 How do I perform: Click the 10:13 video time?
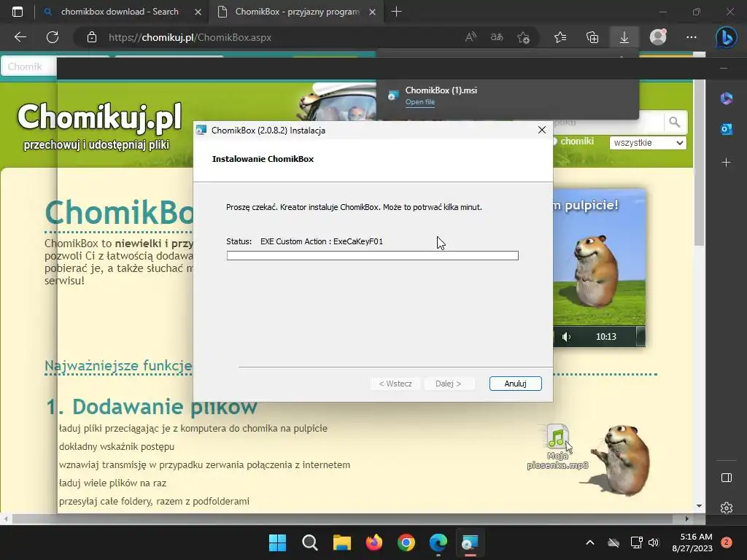point(606,337)
